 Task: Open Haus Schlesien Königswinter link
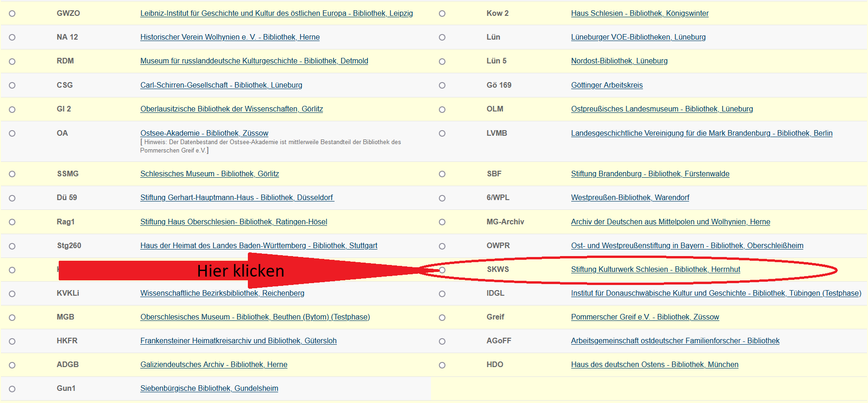(x=640, y=14)
